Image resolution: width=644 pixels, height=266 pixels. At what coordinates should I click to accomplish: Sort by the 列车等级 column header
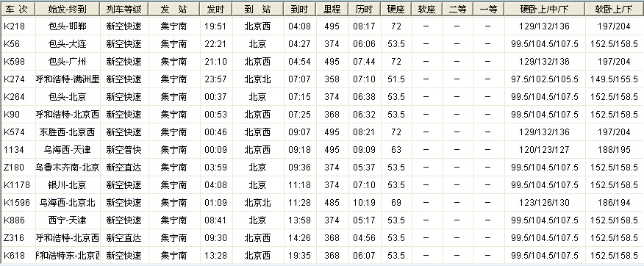click(124, 9)
